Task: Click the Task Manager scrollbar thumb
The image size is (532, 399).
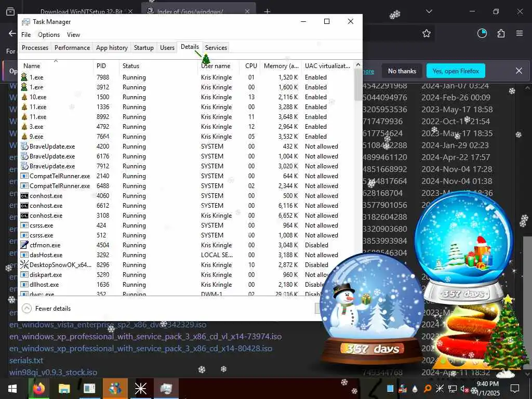Action: (x=358, y=85)
